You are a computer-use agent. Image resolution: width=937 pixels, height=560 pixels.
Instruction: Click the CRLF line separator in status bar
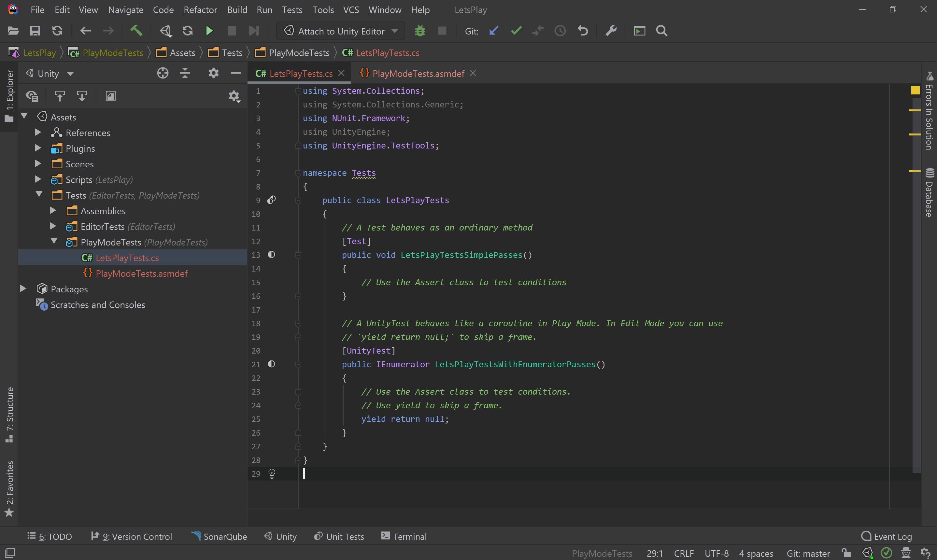pyautogui.click(x=684, y=553)
